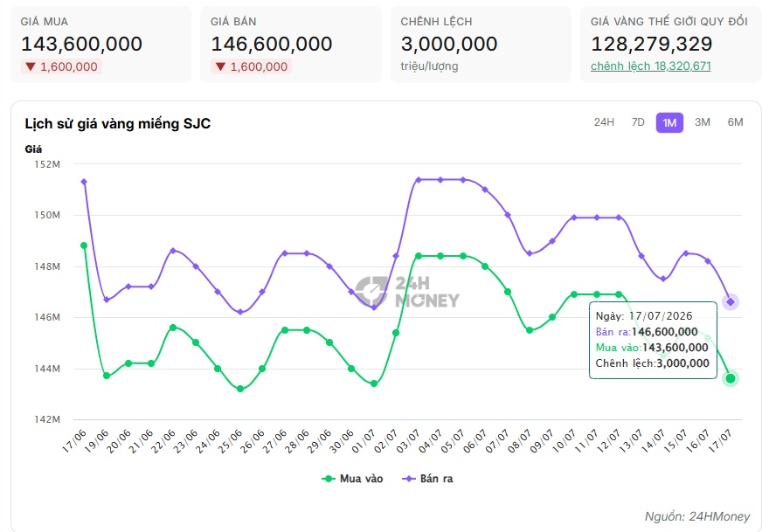Select the Mua vào point on 08/07
762x532 pixels.
[530, 330]
